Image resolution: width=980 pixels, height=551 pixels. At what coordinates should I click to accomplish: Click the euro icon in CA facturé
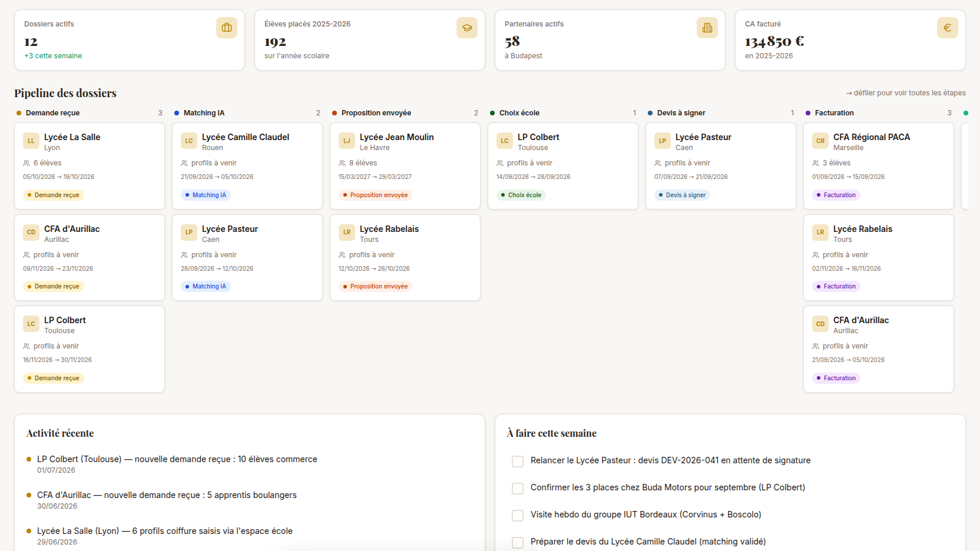coord(948,28)
